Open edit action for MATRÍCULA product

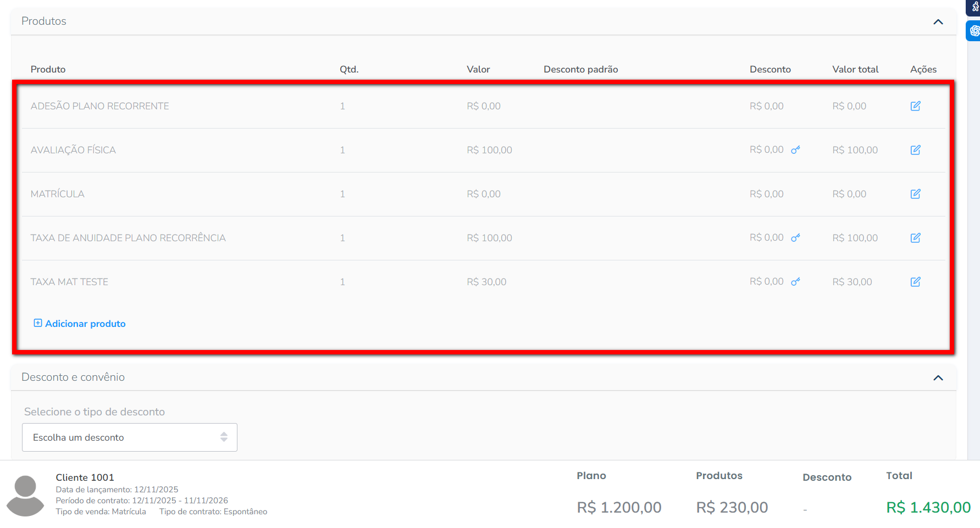pyautogui.click(x=915, y=194)
